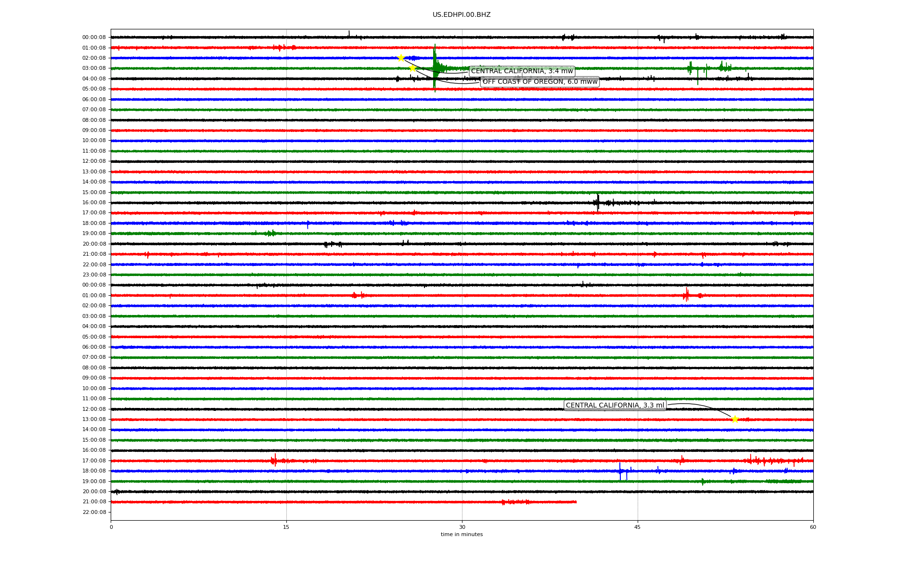Click the 15 tick label on the x-axis
Screen dimensions: 924x578
286,527
